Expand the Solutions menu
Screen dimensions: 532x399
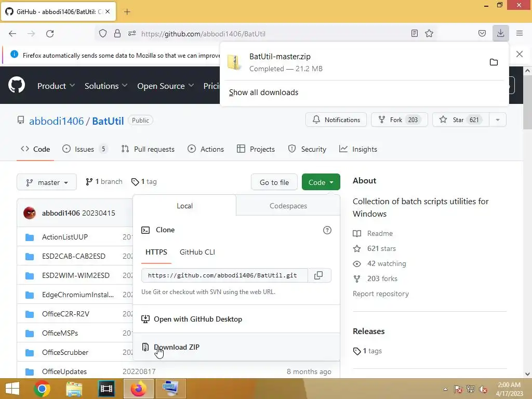106,86
